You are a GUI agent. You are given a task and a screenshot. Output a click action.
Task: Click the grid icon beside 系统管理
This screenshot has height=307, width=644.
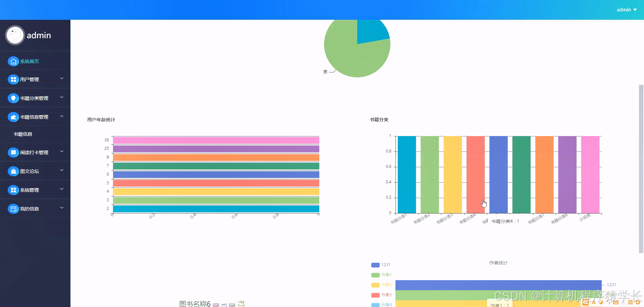pos(13,190)
